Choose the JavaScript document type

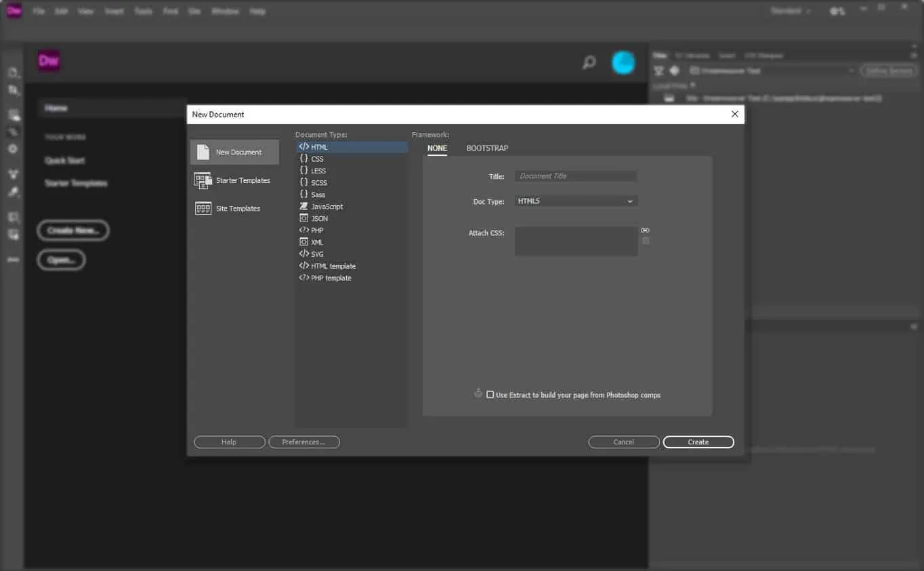point(327,207)
